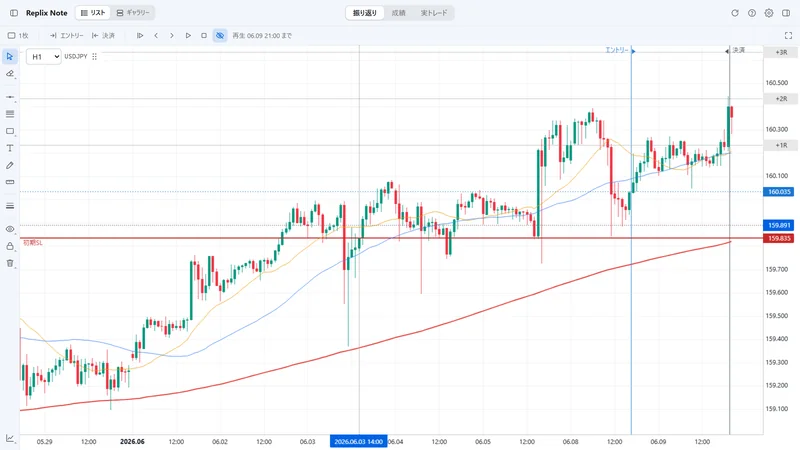
Task: Switch to リスト view
Action: click(93, 13)
